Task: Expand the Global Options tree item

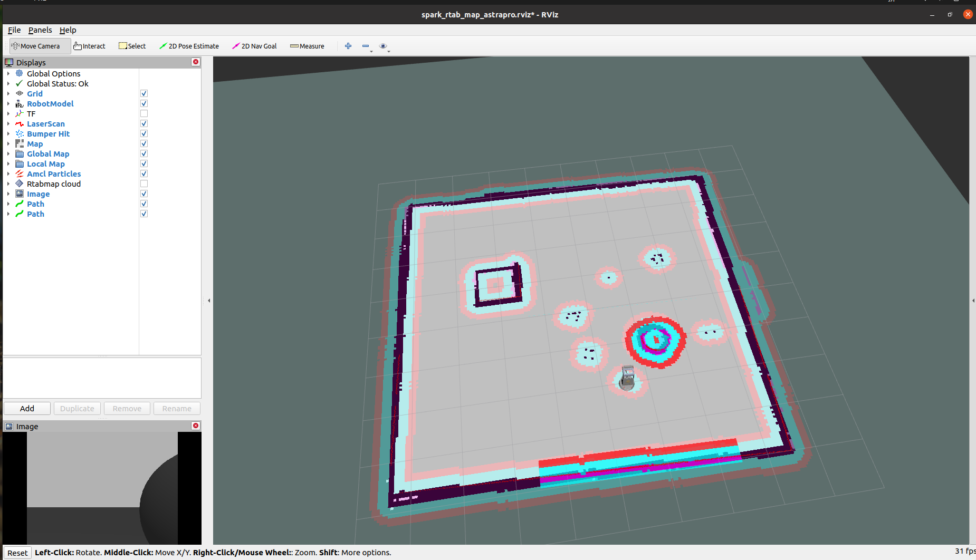Action: [x=8, y=73]
